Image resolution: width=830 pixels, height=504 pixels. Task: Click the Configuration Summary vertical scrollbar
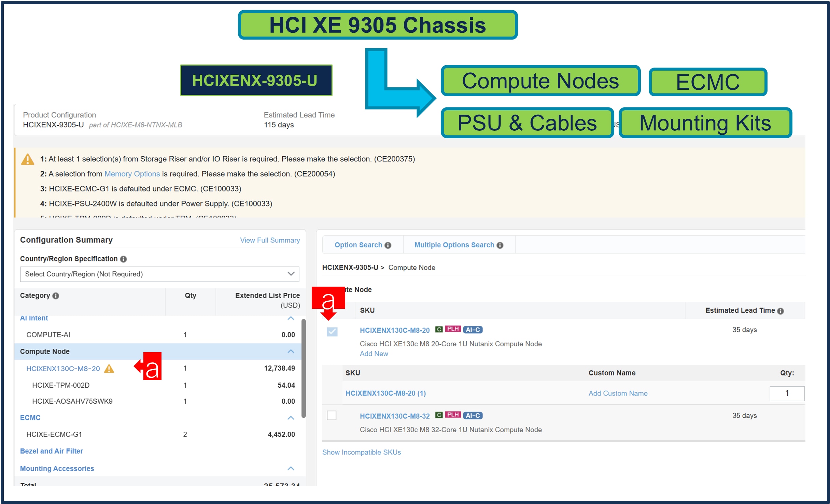pos(304,369)
